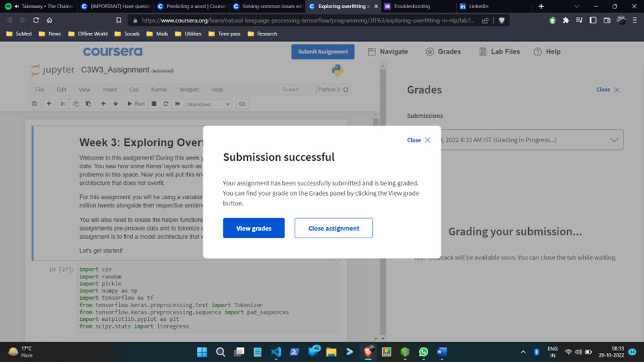644x362 pixels.
Task: Restart the kernel icon
Action: point(166,104)
